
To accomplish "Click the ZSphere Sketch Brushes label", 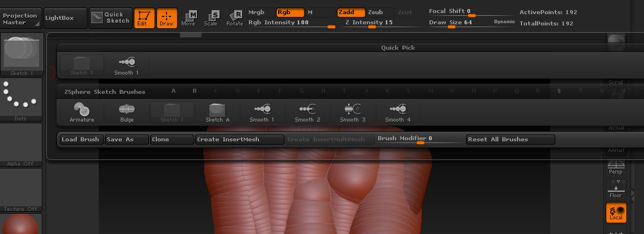I will coord(105,92).
